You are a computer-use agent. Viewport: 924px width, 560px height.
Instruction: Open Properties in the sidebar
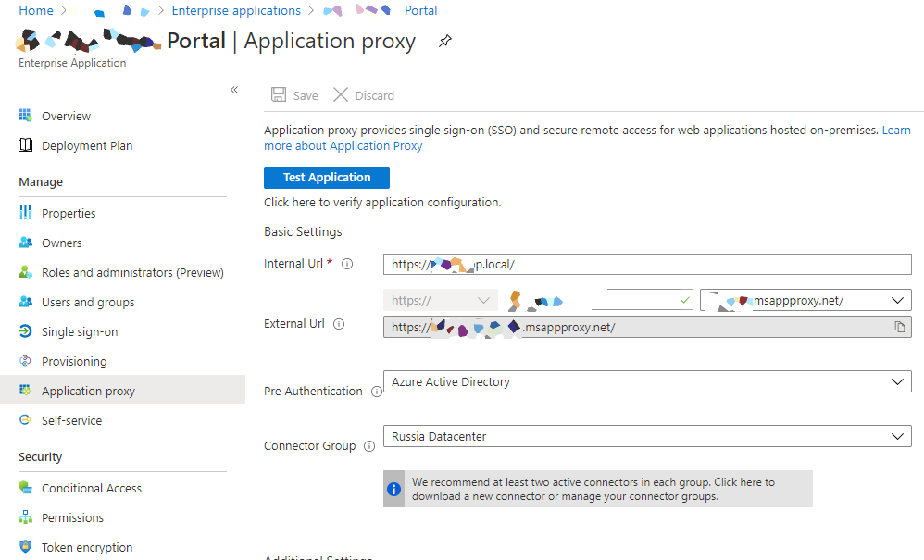69,213
